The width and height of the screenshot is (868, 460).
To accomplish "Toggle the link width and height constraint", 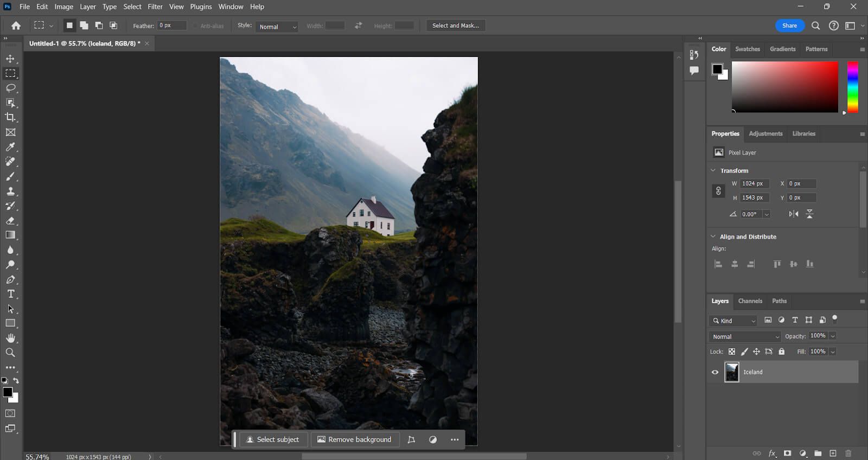I will pyautogui.click(x=718, y=191).
